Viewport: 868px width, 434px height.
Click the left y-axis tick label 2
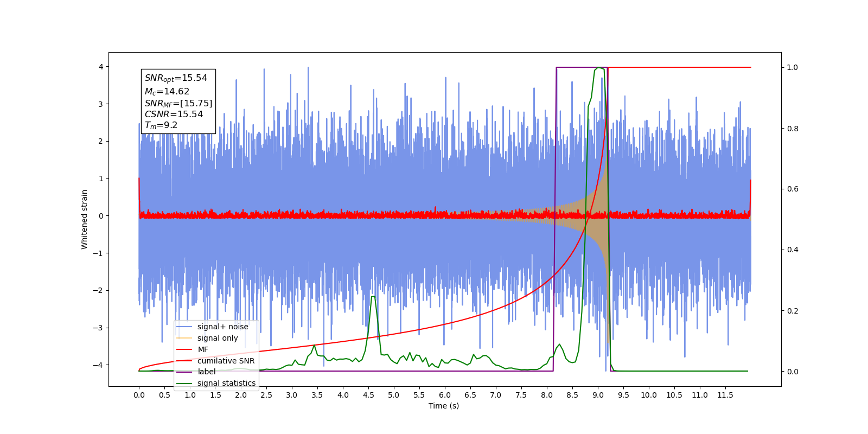pos(101,141)
